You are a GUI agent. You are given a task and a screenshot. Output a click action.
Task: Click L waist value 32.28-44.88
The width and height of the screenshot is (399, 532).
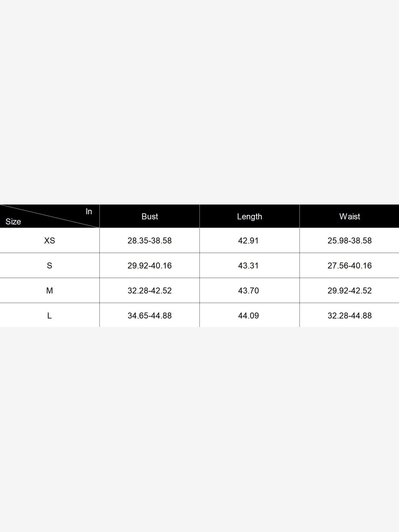(x=350, y=315)
